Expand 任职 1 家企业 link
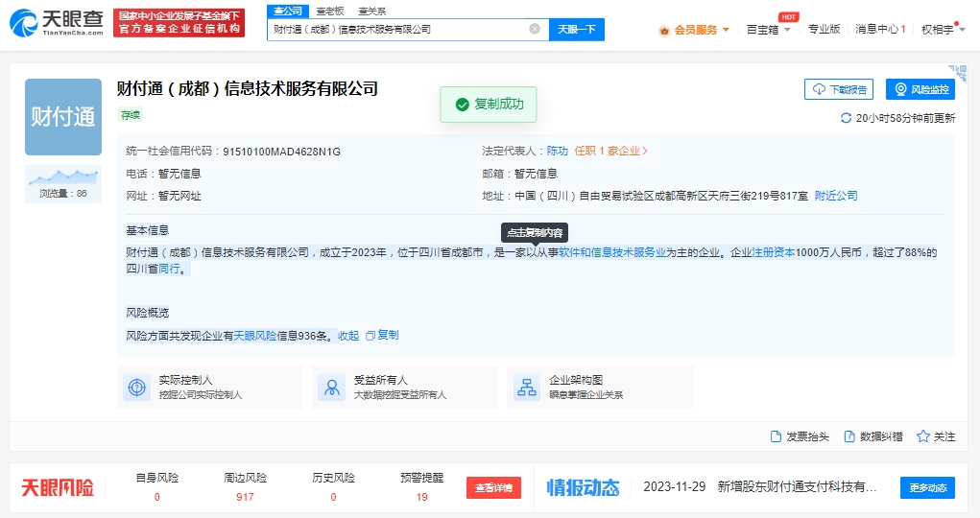 point(610,152)
